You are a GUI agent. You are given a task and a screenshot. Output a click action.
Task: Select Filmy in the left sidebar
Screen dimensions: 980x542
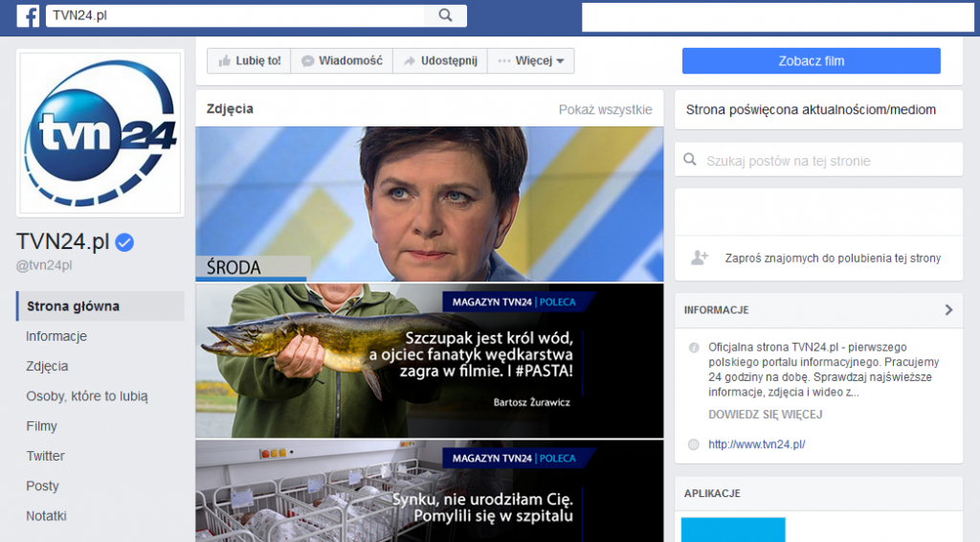(41, 426)
